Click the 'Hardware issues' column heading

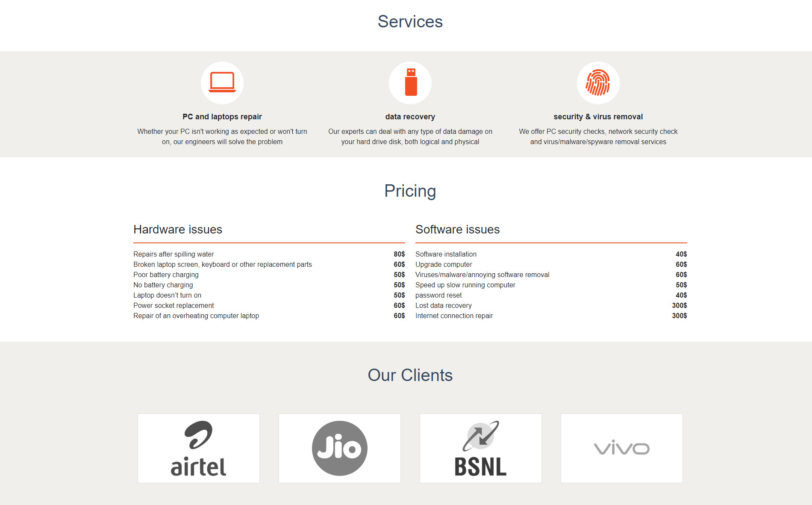pyautogui.click(x=178, y=230)
